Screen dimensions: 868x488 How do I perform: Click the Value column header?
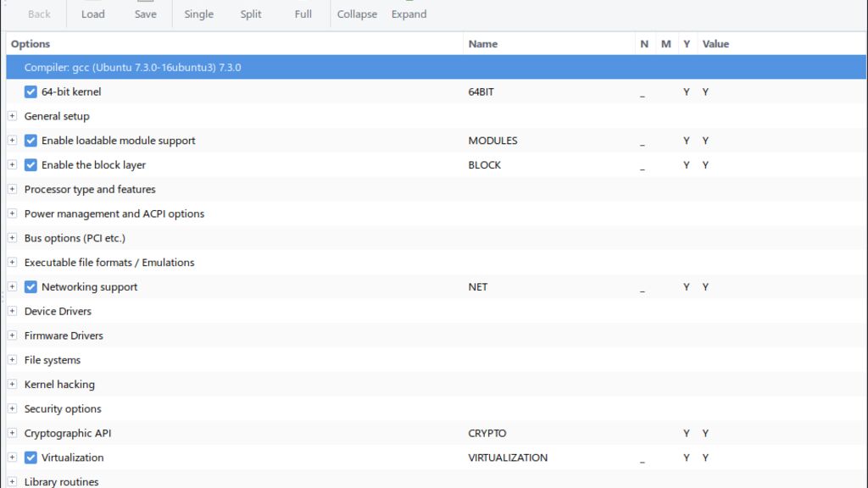coord(782,44)
